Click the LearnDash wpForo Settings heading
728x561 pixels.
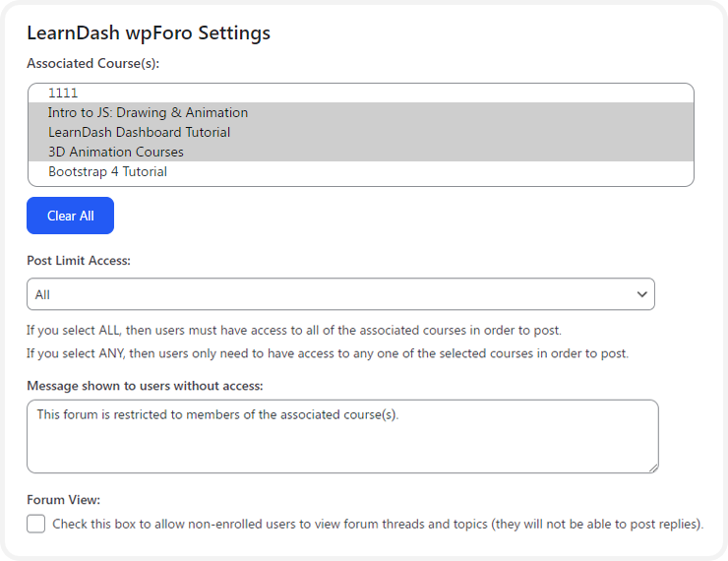149,33
